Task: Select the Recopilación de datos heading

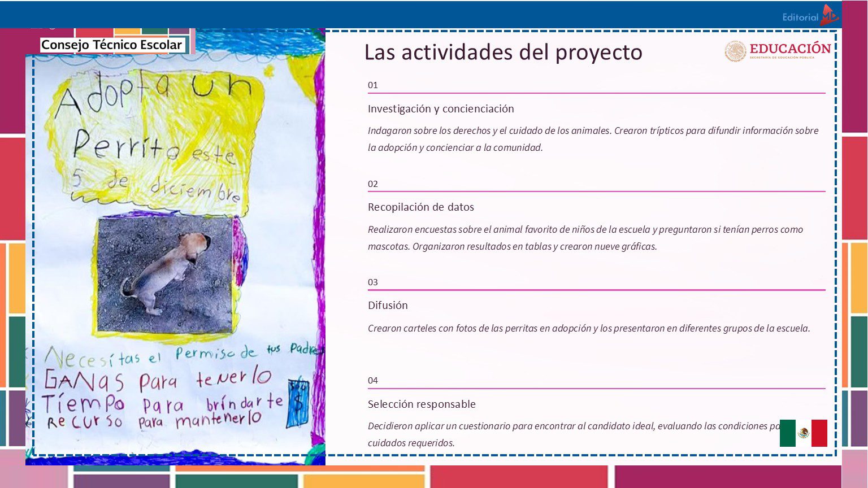Action: (x=420, y=207)
